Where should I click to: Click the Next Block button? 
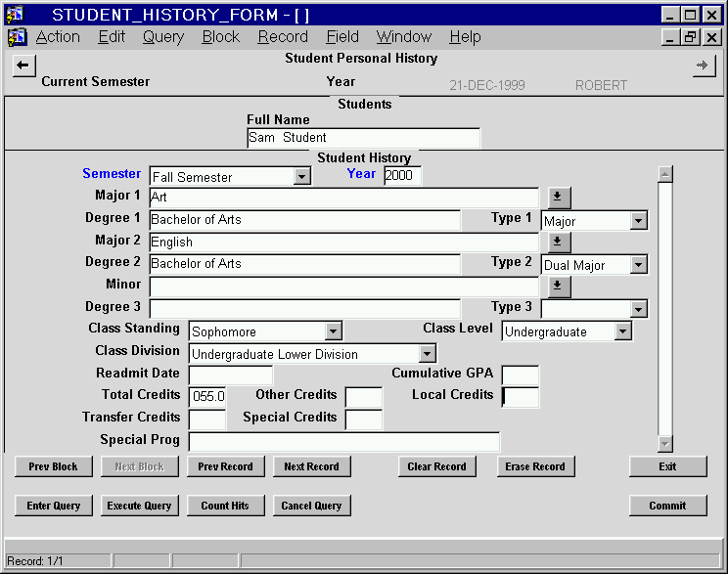click(x=140, y=466)
